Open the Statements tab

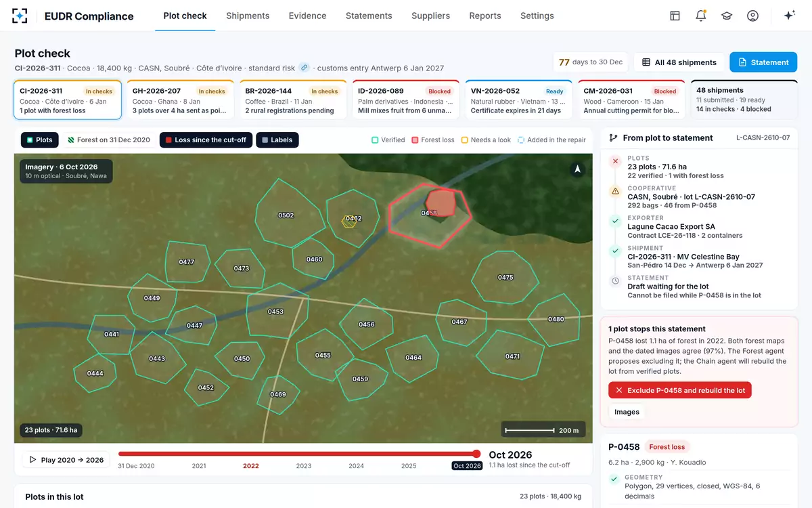pyautogui.click(x=369, y=16)
